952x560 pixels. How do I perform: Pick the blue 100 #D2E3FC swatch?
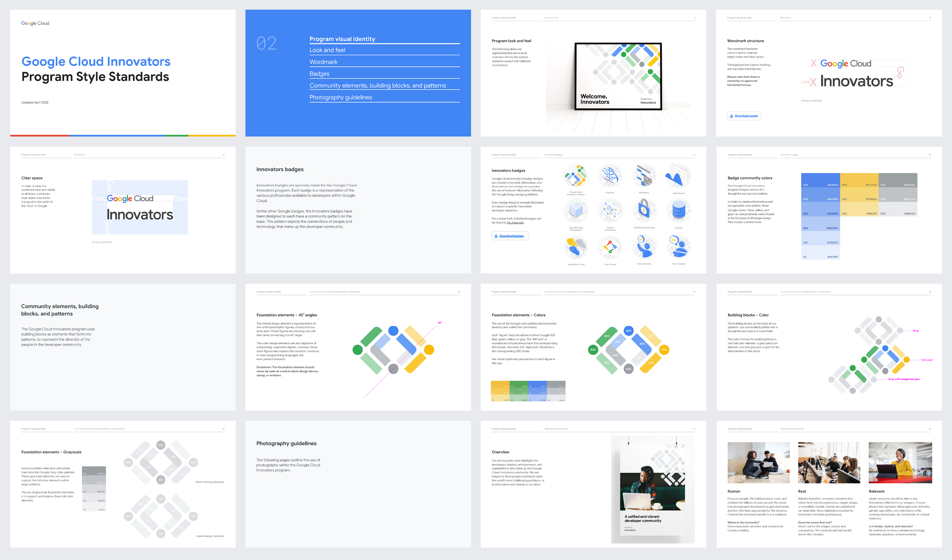821,238
